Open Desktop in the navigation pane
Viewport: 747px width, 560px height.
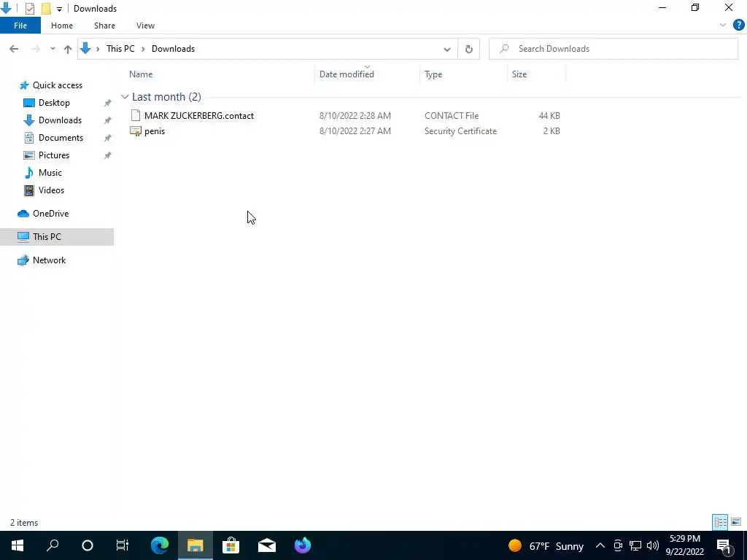pyautogui.click(x=54, y=103)
